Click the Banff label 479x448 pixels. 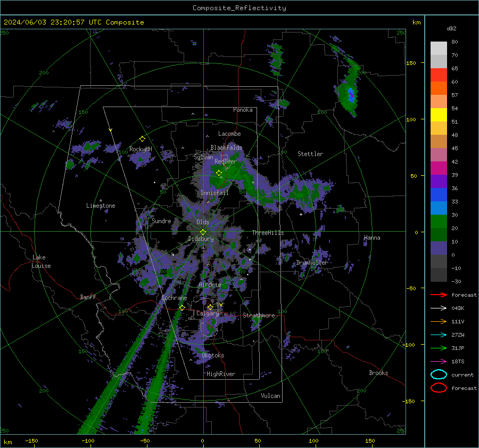click(88, 297)
